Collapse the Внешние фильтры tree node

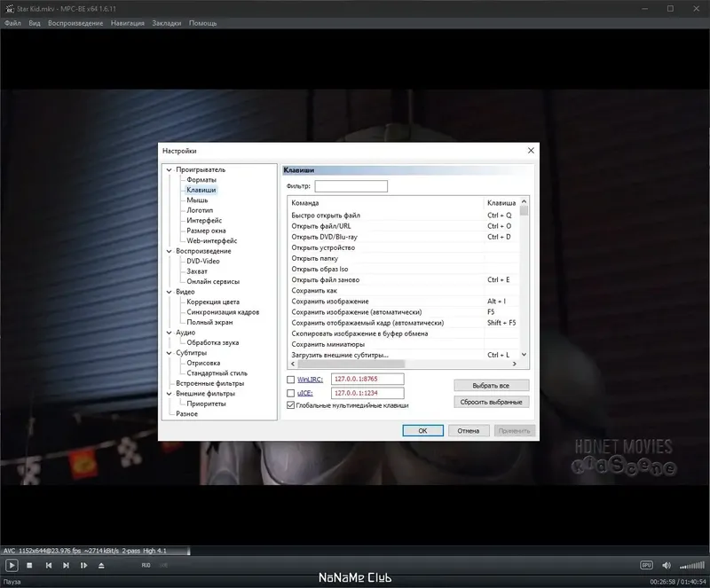[169, 394]
